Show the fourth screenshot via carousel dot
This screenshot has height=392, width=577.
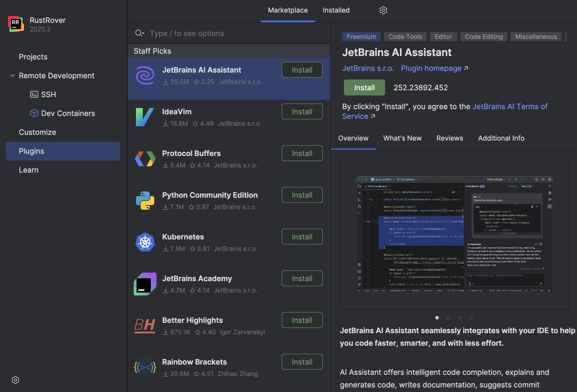[471, 318]
